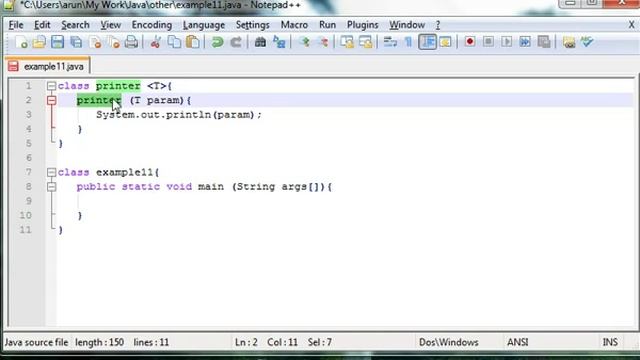Toggle Show All Characters pilcrow icon
Image resolution: width=640 pixels, height=360 pixels.
[x=409, y=42]
